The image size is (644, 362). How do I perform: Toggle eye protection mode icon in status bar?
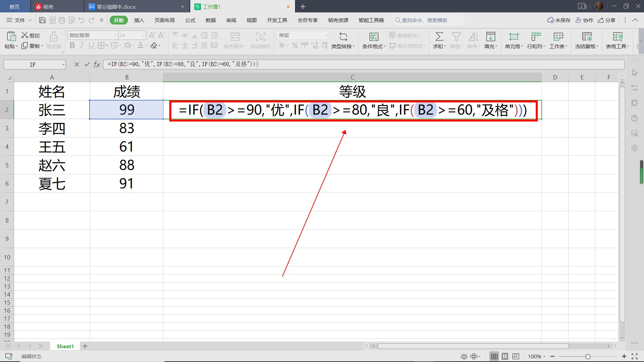[x=464, y=356]
